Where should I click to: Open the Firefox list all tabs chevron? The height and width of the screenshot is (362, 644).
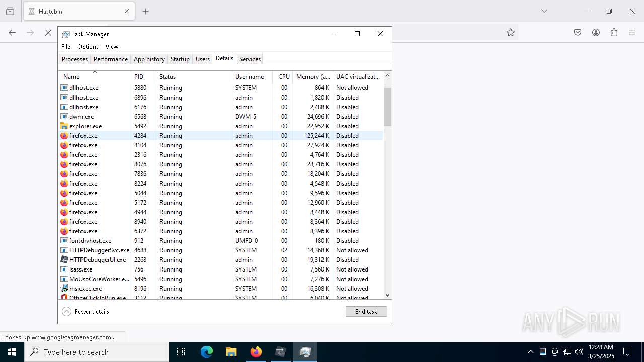tap(544, 11)
